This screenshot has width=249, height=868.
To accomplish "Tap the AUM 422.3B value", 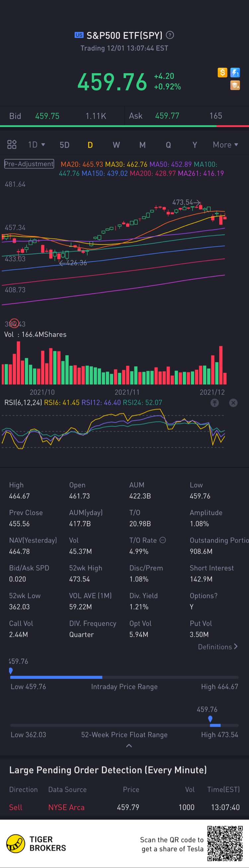I will [x=140, y=496].
